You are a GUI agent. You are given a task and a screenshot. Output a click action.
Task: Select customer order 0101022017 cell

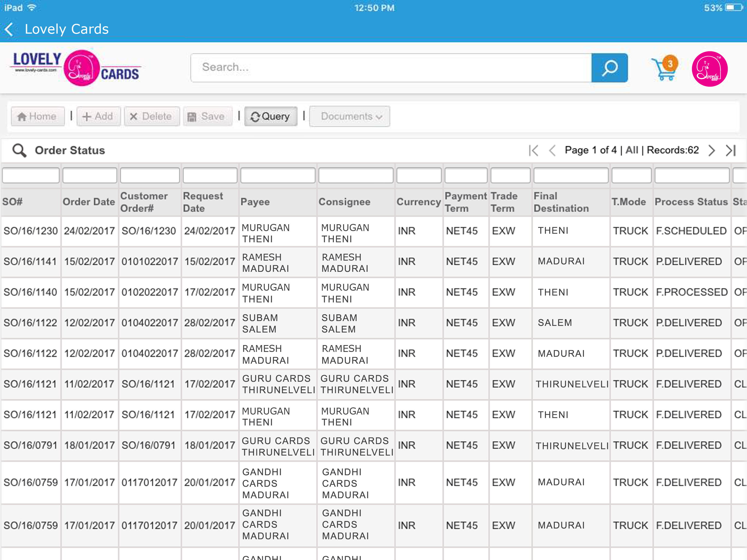pyautogui.click(x=150, y=261)
